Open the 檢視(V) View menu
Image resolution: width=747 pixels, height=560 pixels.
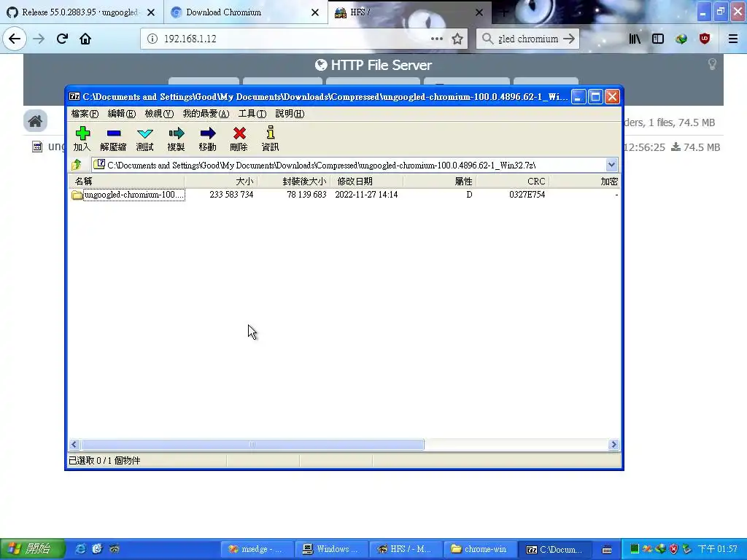click(159, 113)
